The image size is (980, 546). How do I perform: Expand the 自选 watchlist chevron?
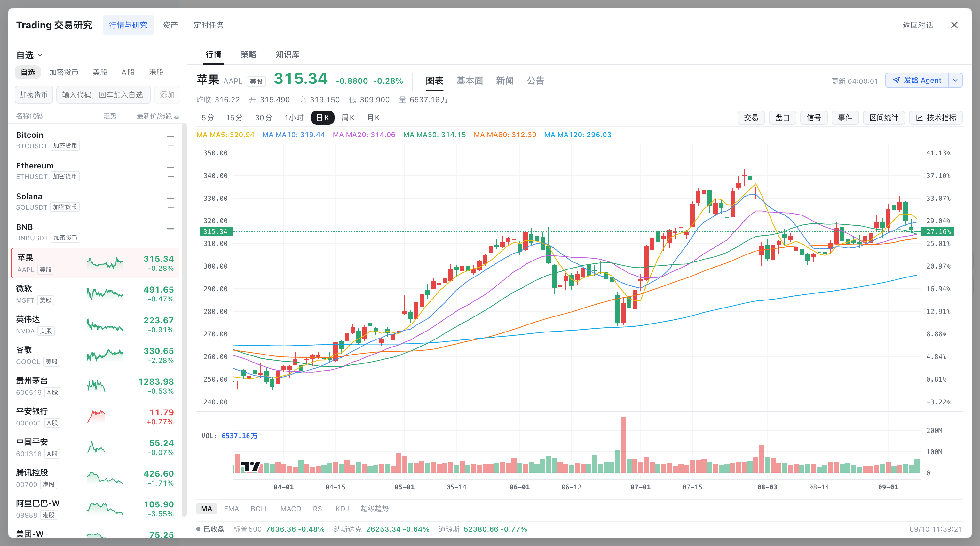(40, 55)
